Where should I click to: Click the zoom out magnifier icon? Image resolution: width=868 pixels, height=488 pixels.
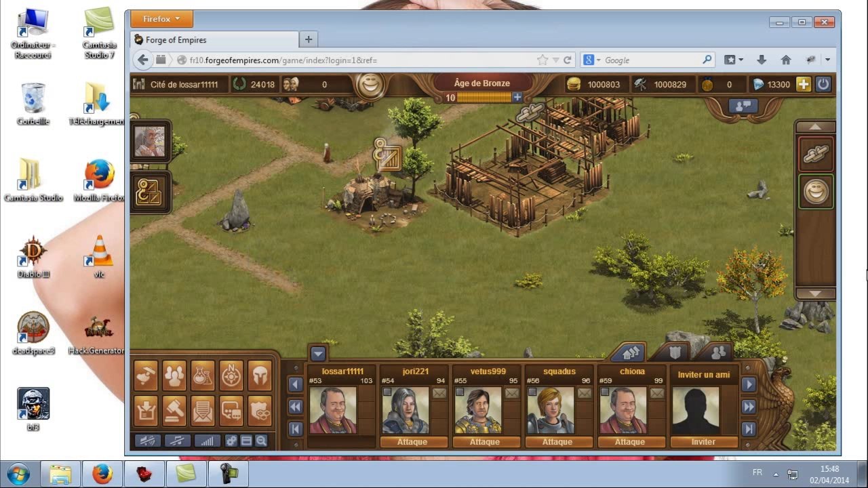261,441
